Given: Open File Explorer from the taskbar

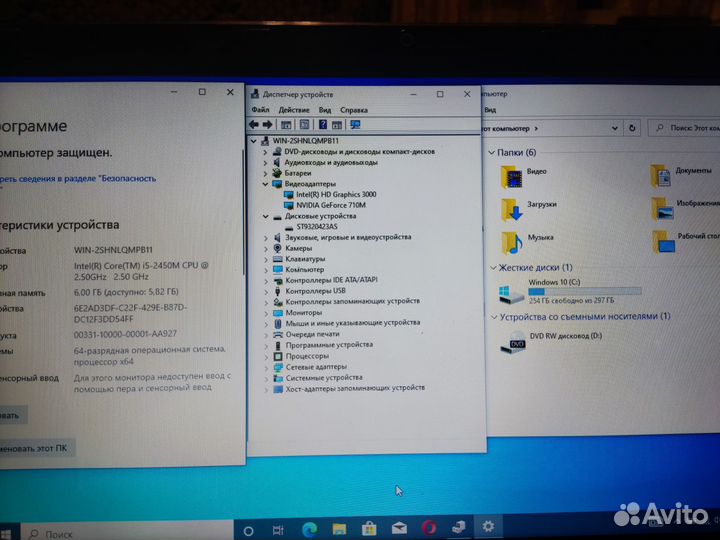Looking at the screenshot, I should tap(339, 529).
